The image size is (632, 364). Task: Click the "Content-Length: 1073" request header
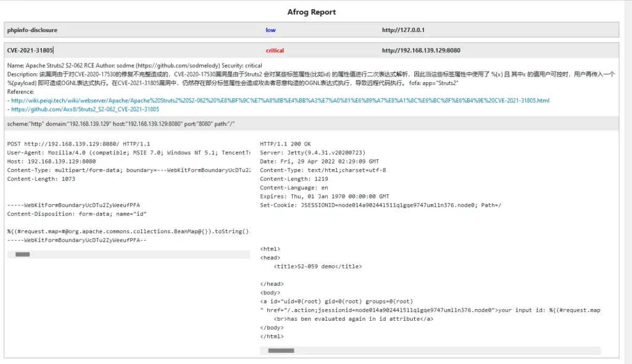(41, 179)
